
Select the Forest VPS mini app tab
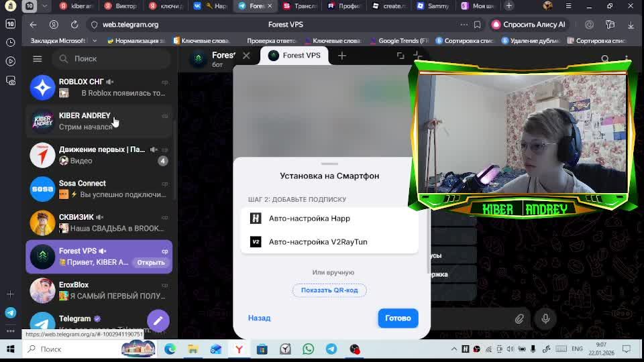tap(294, 56)
